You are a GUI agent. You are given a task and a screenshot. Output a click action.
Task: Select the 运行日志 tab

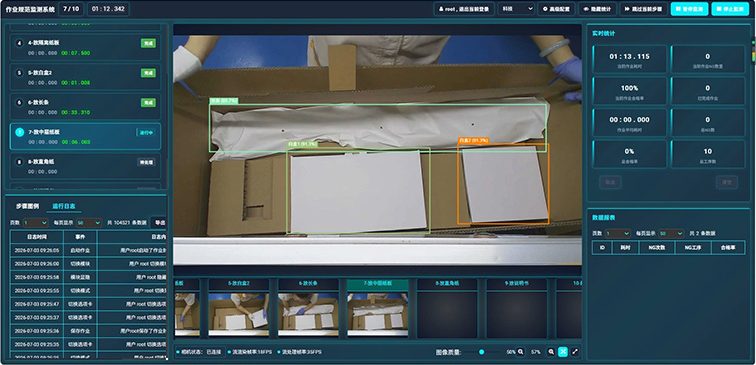64,206
